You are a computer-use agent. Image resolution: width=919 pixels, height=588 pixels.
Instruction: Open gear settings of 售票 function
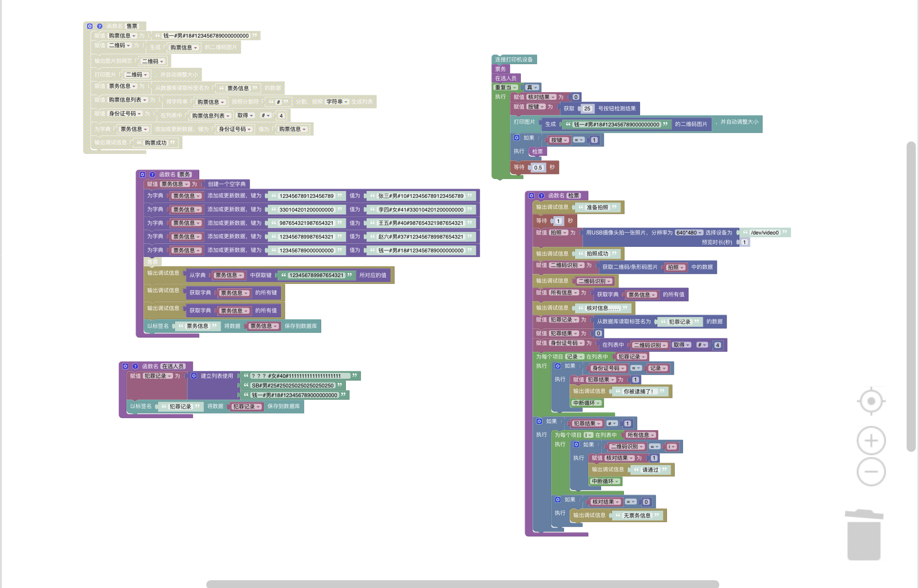pyautogui.click(x=90, y=26)
